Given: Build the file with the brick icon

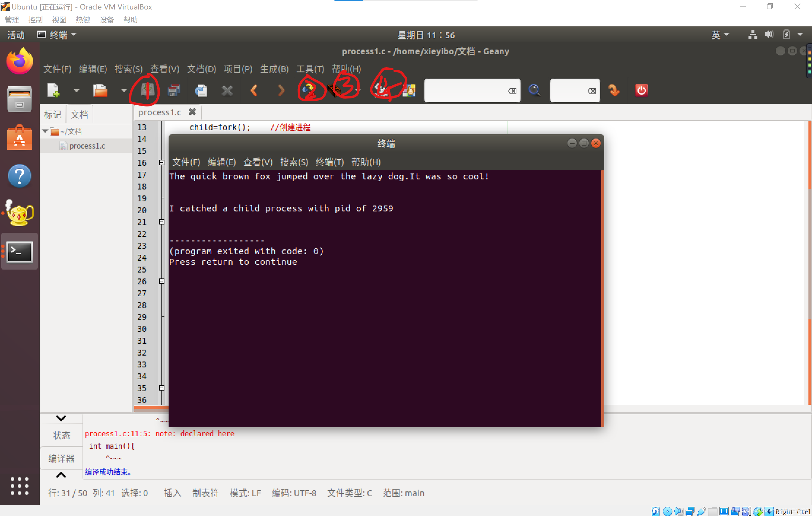Looking at the screenshot, I should pos(334,90).
